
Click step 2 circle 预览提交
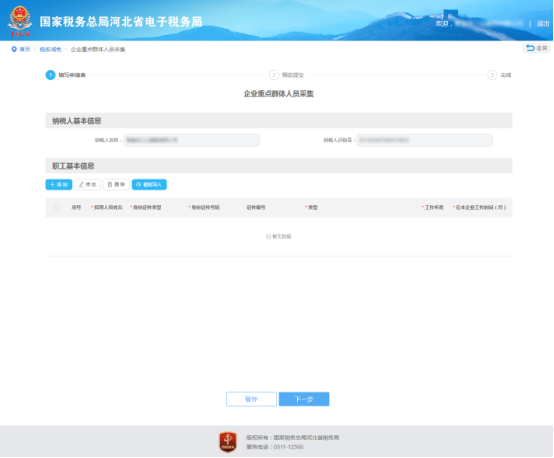tap(274, 75)
